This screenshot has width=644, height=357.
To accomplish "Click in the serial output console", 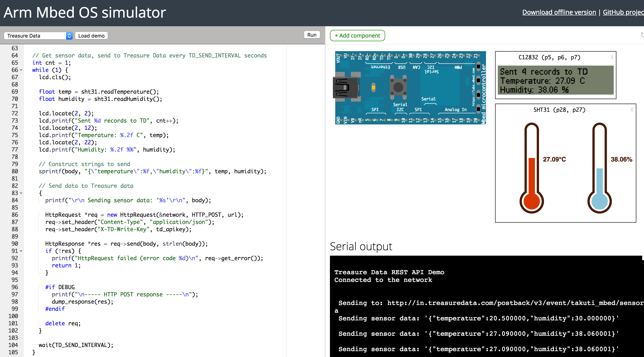I will [x=487, y=306].
